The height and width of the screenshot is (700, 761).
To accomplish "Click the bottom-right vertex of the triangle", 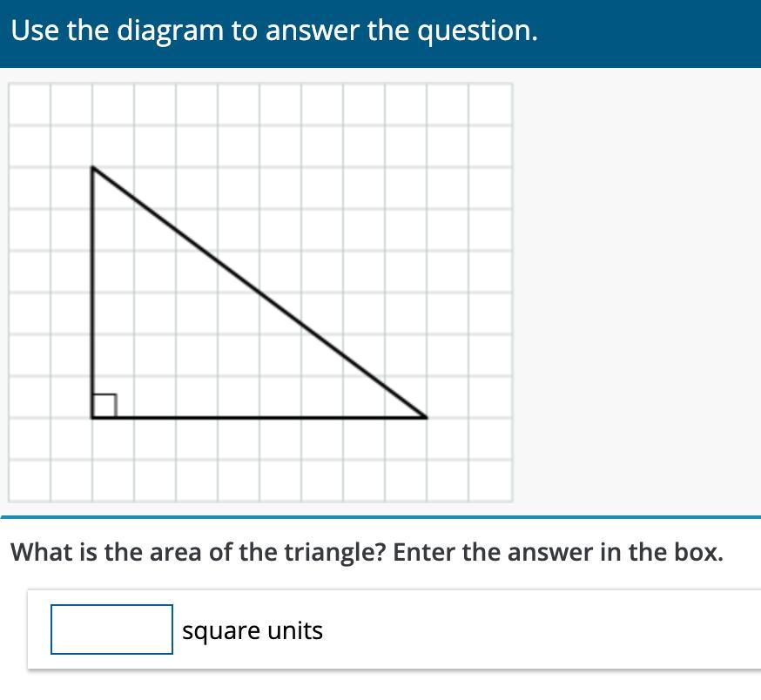I will [x=426, y=418].
